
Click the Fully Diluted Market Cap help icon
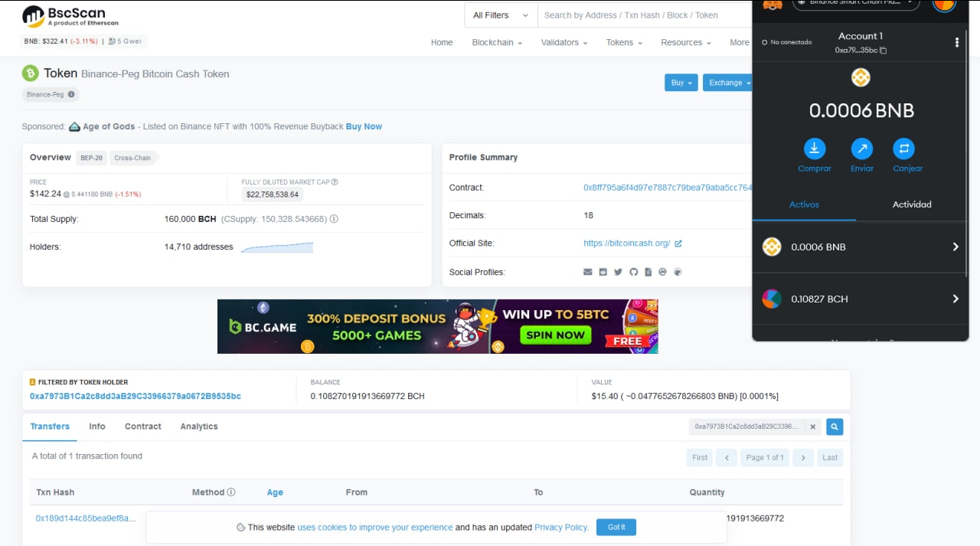click(x=335, y=182)
